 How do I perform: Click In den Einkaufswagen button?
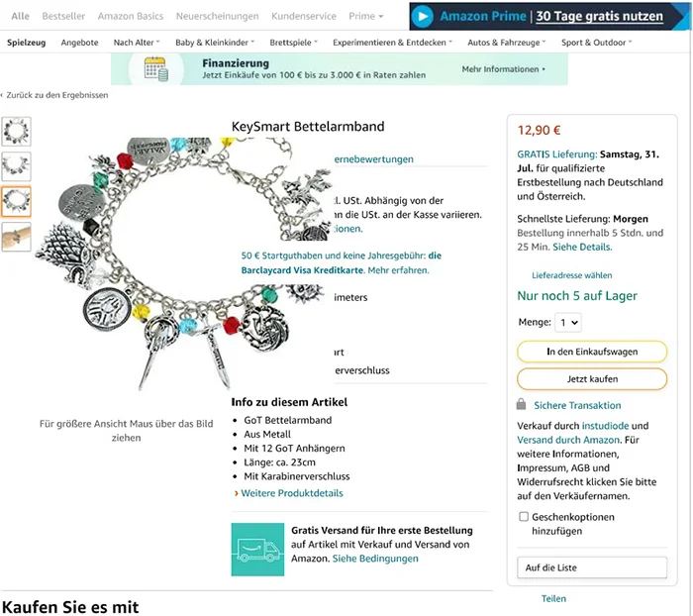[592, 352]
